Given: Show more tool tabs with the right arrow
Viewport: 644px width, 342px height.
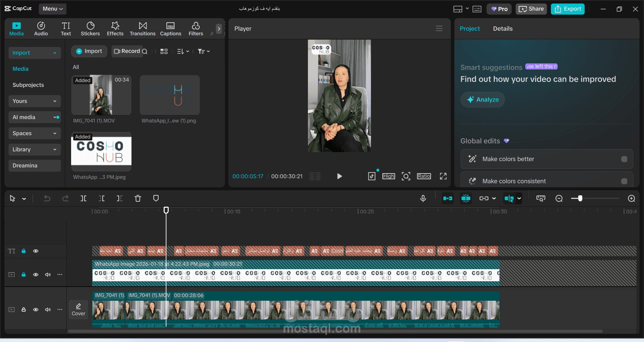Looking at the screenshot, I should (219, 29).
